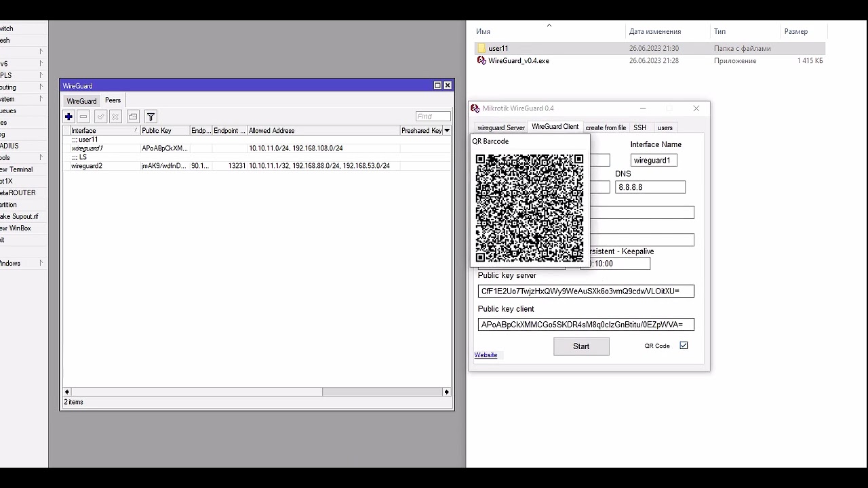
Task: Click the Public key client field
Action: coord(586,325)
